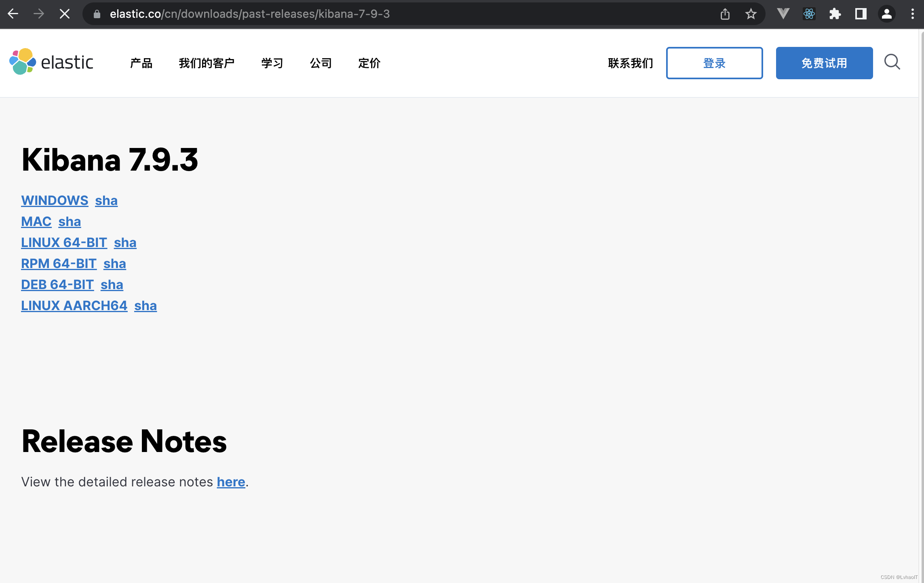Image resolution: width=924 pixels, height=583 pixels.
Task: Click the 联系我们 link
Action: tap(631, 63)
